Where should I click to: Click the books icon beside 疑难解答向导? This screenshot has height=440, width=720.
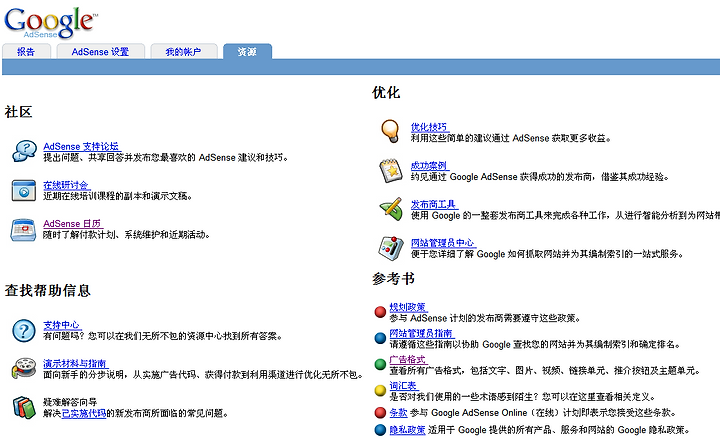click(x=24, y=408)
